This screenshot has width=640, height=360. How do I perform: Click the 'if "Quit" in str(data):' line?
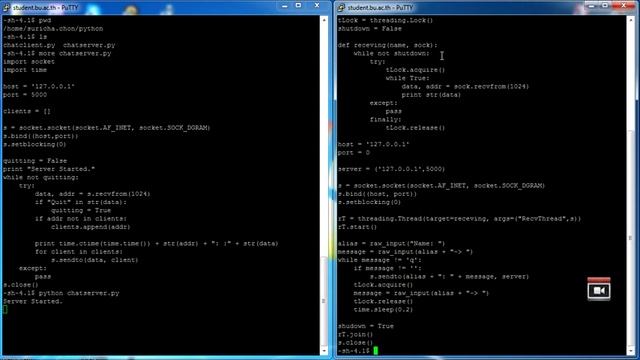coord(80,202)
